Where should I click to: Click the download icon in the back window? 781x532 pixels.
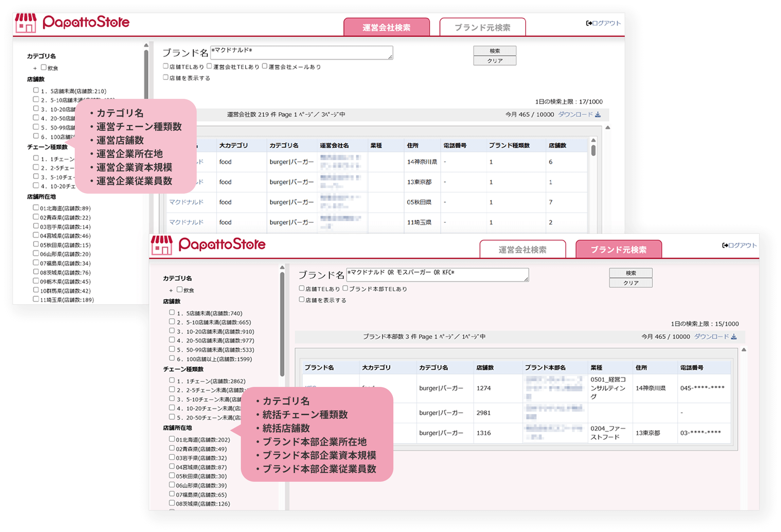(598, 114)
